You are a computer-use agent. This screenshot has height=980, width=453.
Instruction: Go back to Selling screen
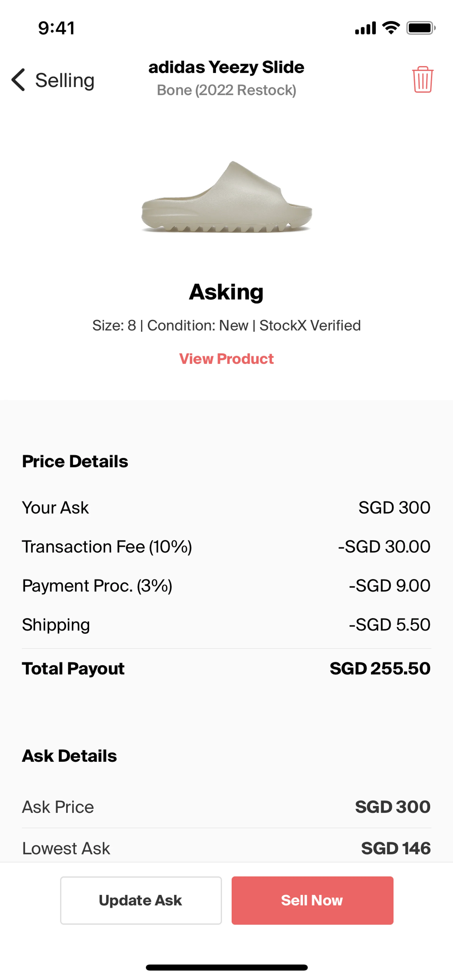64,80
